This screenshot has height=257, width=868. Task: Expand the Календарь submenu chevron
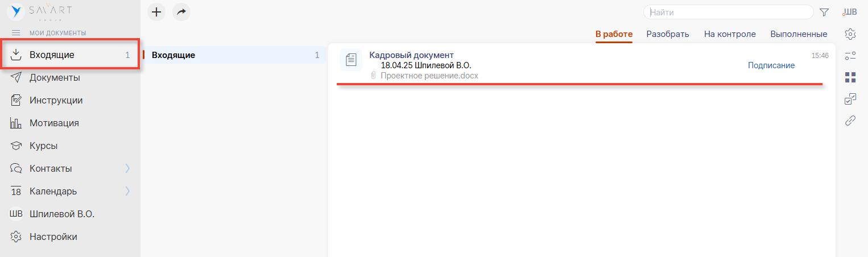point(127,191)
